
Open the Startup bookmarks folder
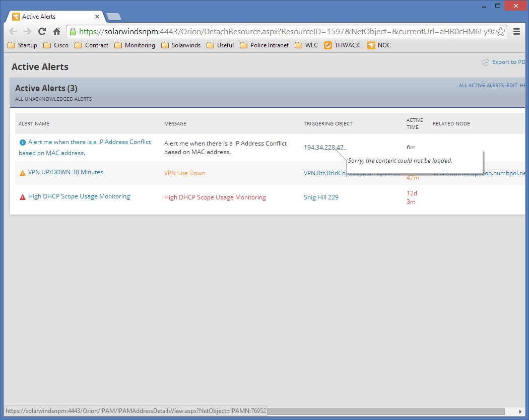pos(22,45)
